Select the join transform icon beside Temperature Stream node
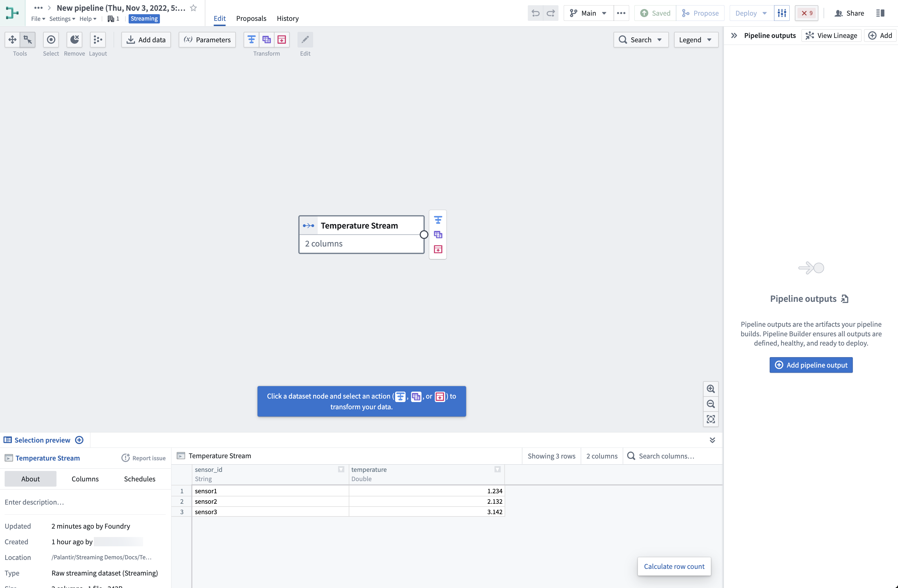 click(x=438, y=235)
